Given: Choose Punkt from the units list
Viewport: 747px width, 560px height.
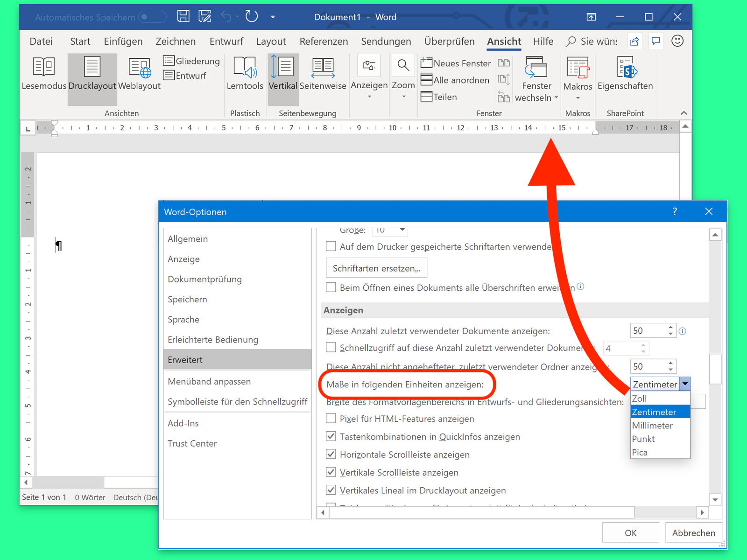Looking at the screenshot, I should click(660, 439).
